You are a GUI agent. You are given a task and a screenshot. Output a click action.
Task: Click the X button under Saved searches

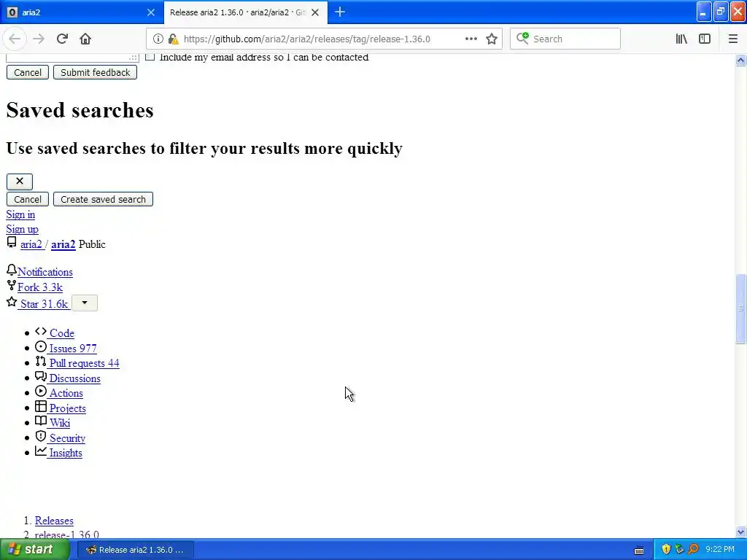click(x=20, y=182)
